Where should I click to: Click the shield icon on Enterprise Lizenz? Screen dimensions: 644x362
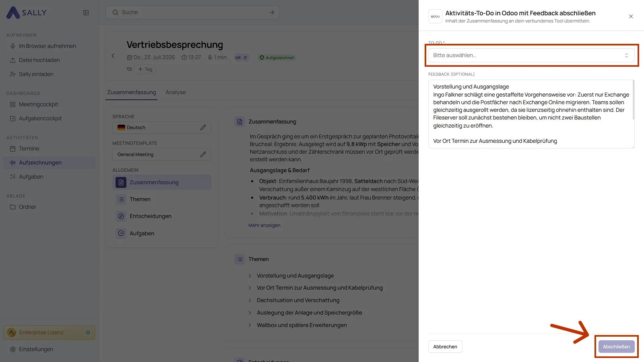coord(88,333)
